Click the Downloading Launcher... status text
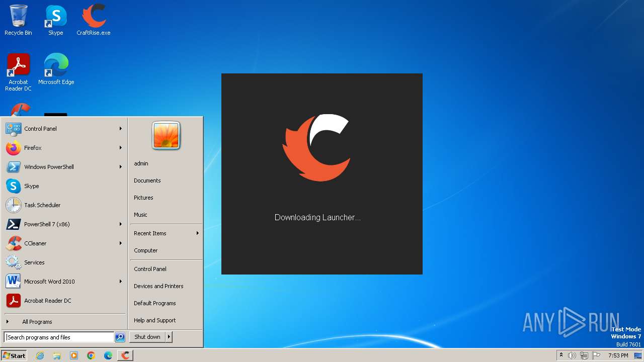Image resolution: width=644 pixels, height=362 pixels. point(317,218)
